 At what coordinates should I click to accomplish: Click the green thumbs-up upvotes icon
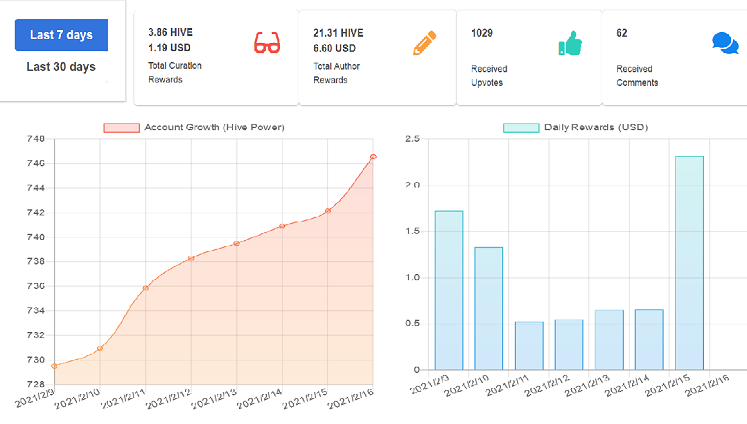pos(570,43)
